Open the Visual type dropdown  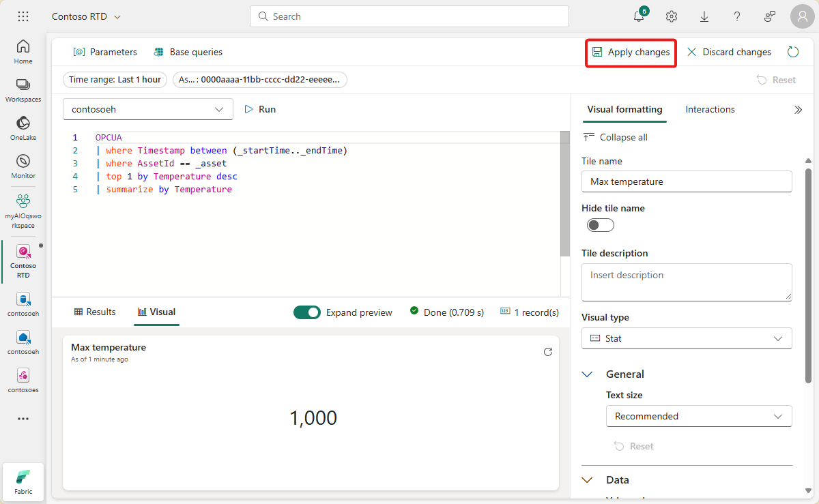pos(686,338)
